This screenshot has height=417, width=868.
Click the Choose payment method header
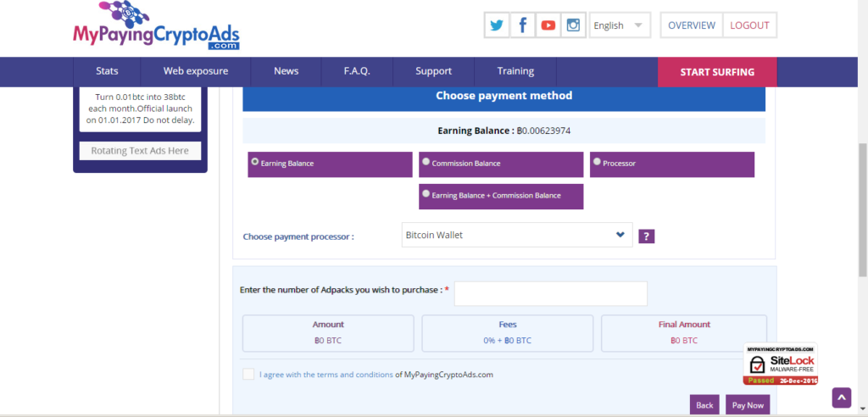pyautogui.click(x=504, y=96)
